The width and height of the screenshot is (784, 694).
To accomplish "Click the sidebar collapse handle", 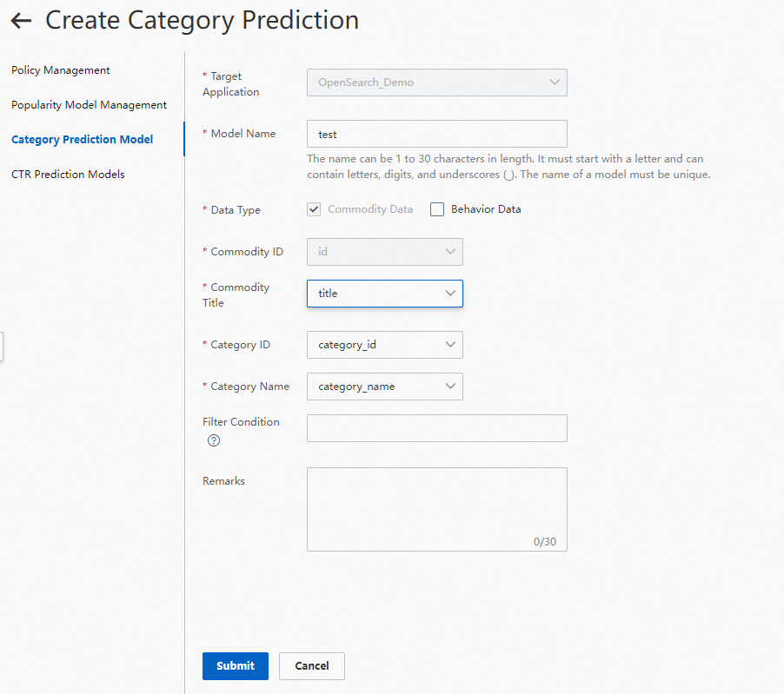I will point(2,345).
